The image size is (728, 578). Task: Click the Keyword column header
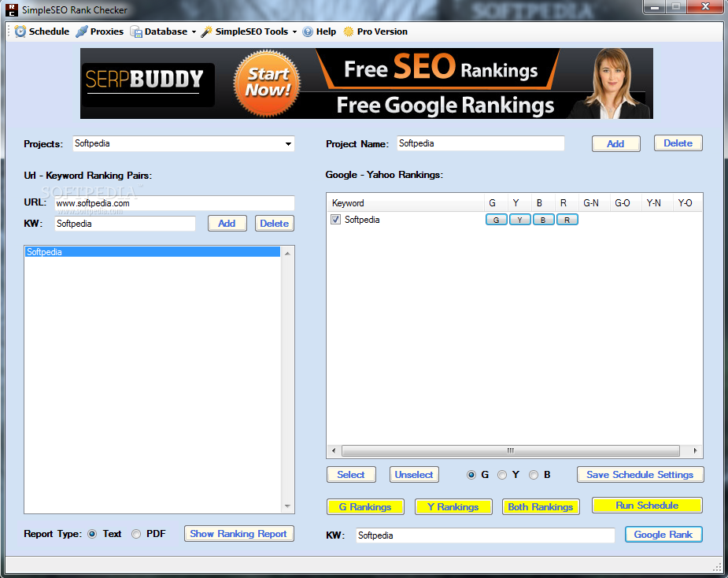[405, 203]
